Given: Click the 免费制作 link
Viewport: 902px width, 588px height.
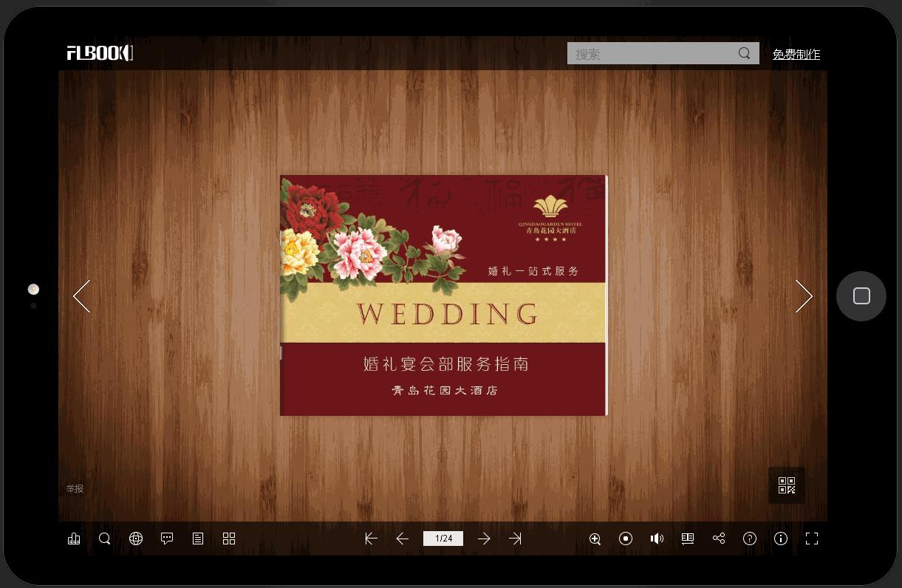Looking at the screenshot, I should pos(796,54).
